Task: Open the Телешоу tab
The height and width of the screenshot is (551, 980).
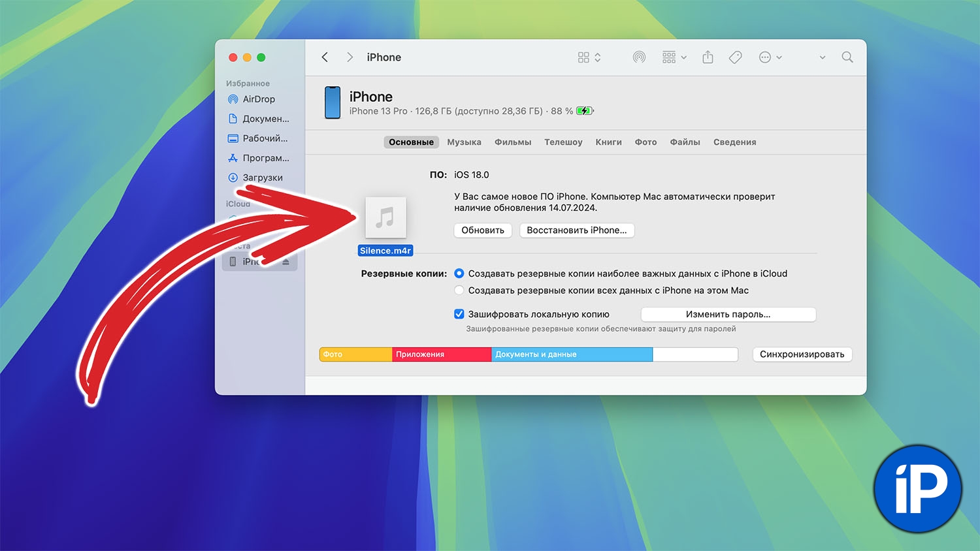Action: [563, 142]
